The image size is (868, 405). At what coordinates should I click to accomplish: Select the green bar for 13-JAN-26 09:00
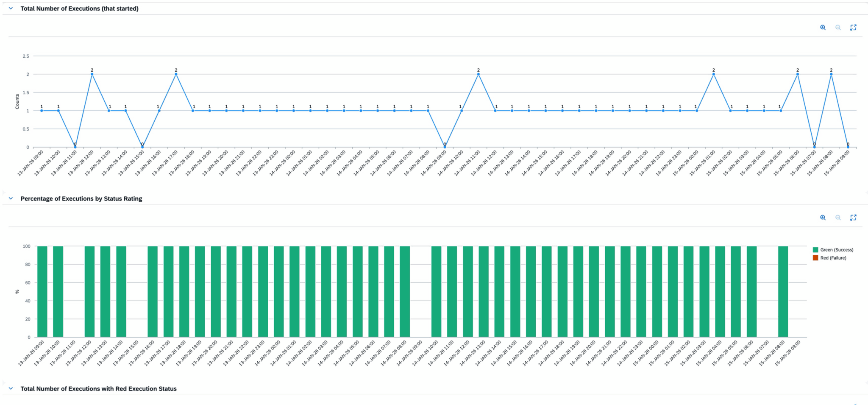click(42, 292)
